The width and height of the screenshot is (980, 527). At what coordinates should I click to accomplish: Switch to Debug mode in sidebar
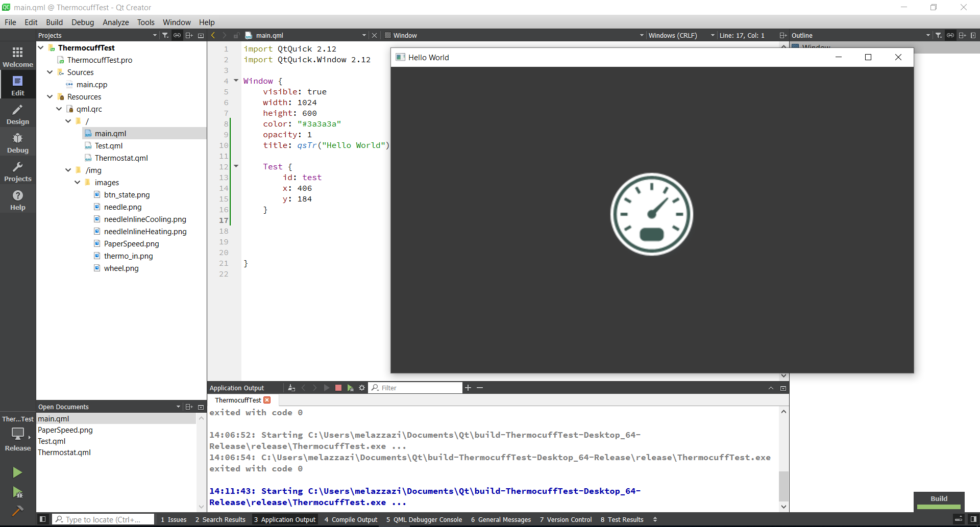[x=18, y=143]
